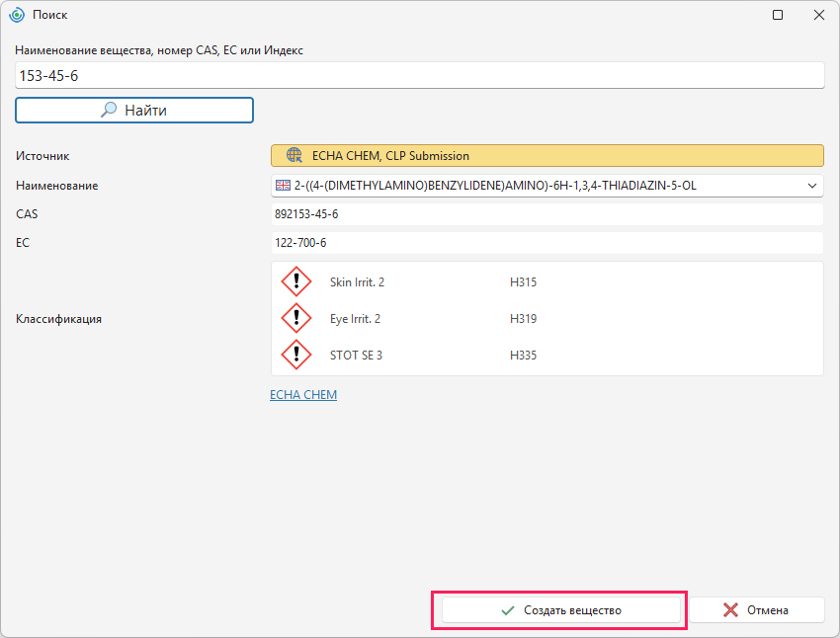
Task: Click the CAS field 892153-45-6
Action: [x=546, y=214]
